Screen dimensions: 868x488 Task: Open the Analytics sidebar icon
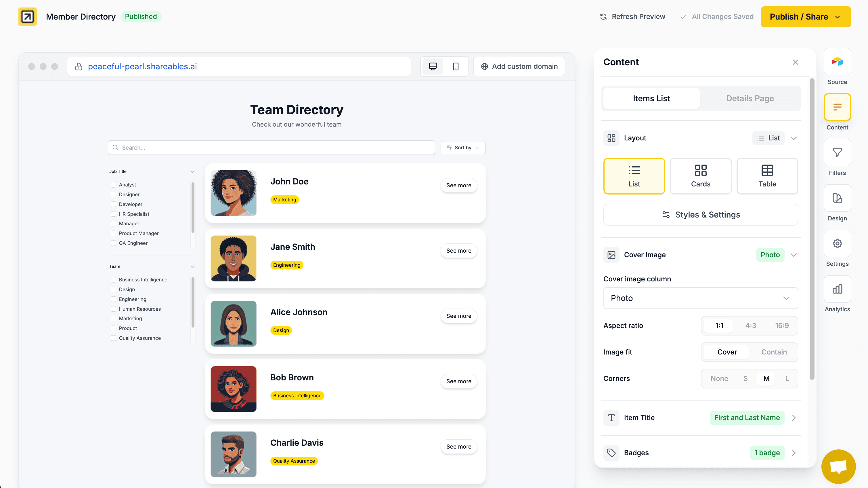837,289
